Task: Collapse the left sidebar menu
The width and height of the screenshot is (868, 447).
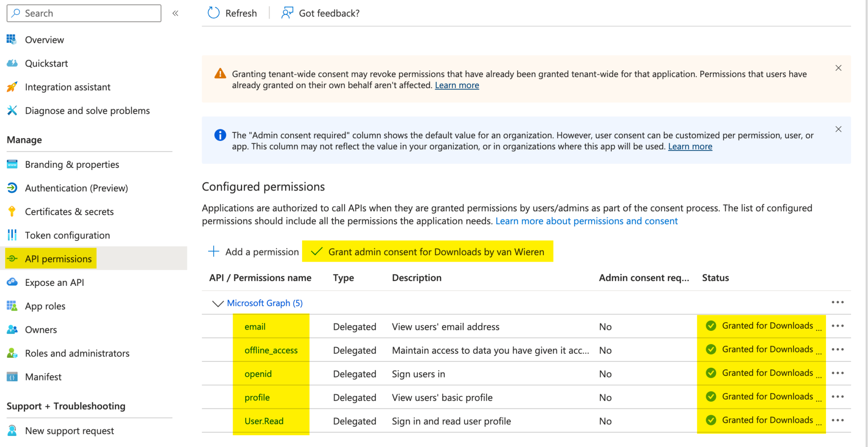Action: point(175,13)
